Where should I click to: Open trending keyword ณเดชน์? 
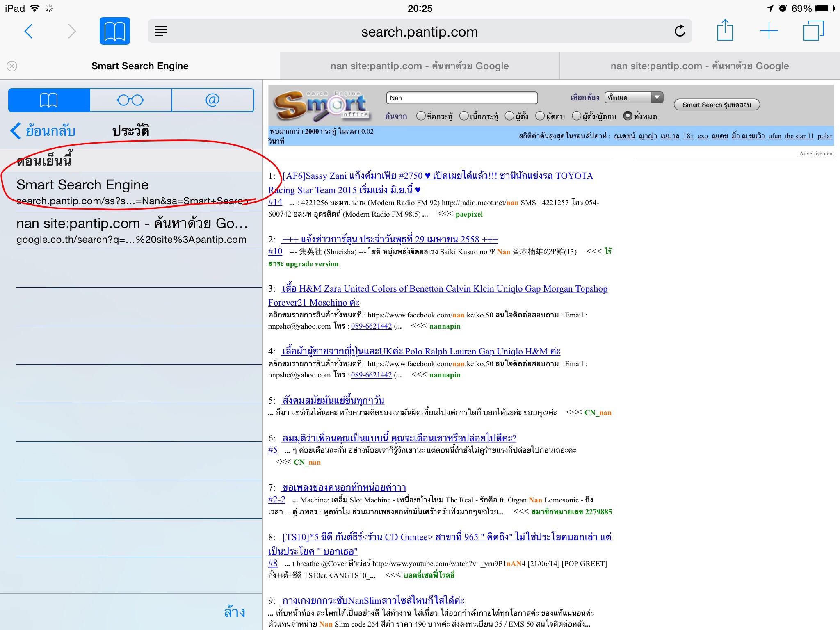pos(624,136)
